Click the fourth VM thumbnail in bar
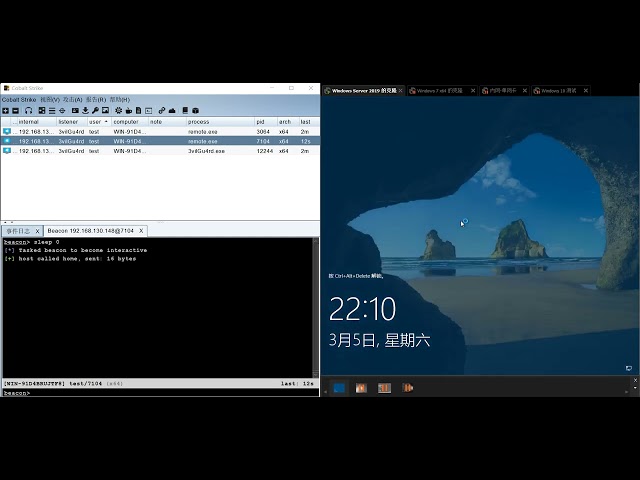The height and width of the screenshot is (480, 640). pos(407,387)
